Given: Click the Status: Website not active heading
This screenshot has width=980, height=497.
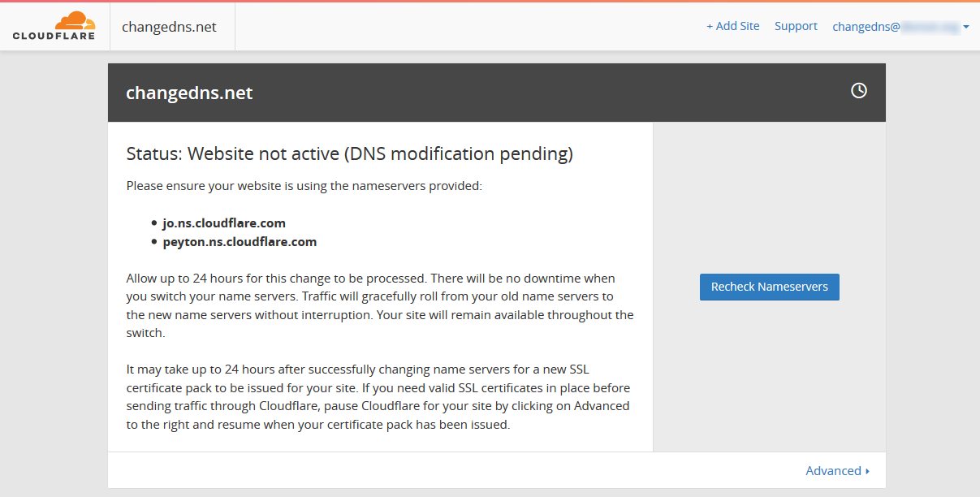Looking at the screenshot, I should [350, 153].
